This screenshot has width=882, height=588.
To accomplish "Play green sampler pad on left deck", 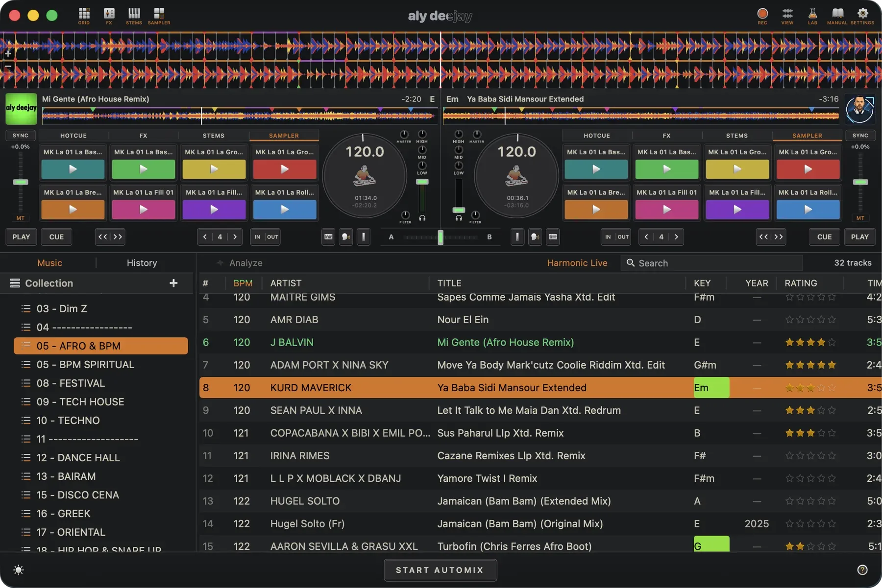I will coord(144,169).
